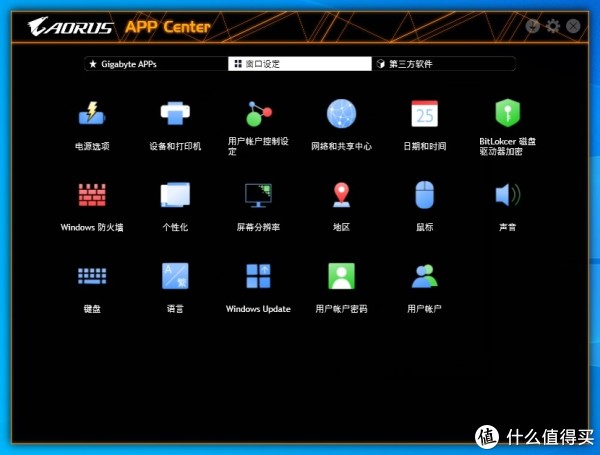Viewport: 600px width, 455px height.
Task: Open 屏幕分辨率 monitor icon
Action: point(258,195)
